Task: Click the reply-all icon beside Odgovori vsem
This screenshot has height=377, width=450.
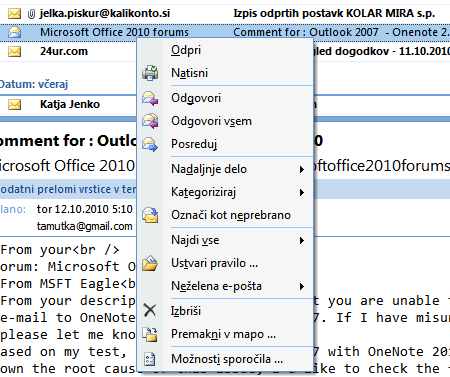Action: pyautogui.click(x=150, y=121)
